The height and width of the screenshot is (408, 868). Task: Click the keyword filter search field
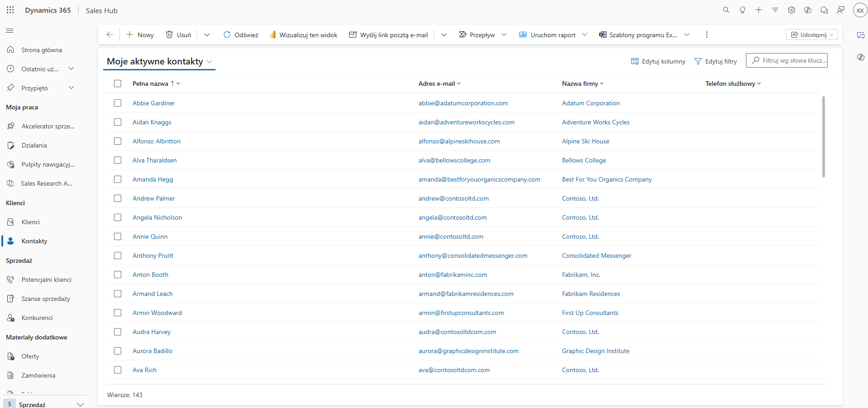coord(787,60)
